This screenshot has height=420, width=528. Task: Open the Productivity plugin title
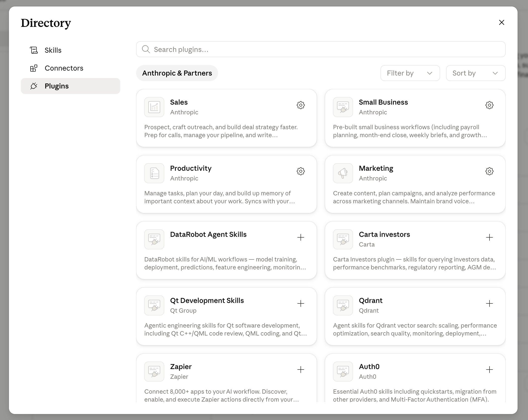(191, 168)
